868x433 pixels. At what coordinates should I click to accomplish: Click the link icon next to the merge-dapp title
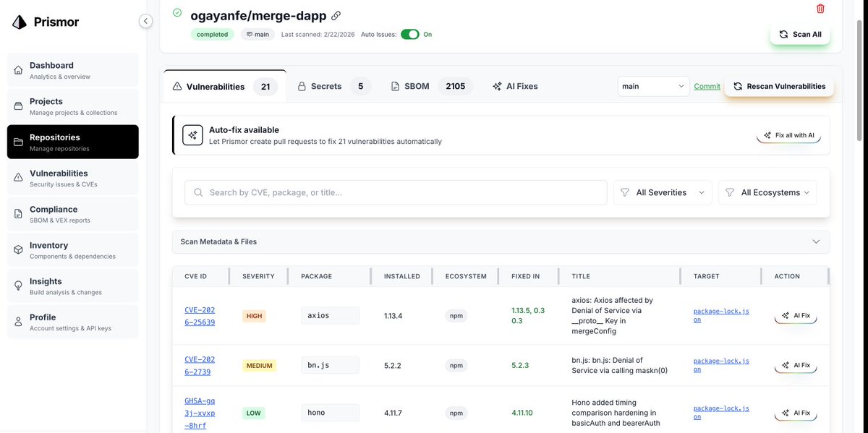click(336, 15)
